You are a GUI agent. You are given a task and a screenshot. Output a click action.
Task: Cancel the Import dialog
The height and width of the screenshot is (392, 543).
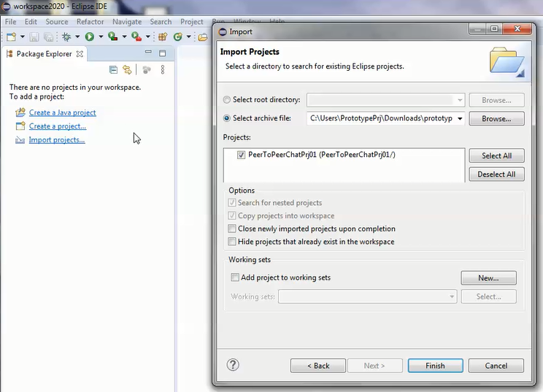(x=496, y=366)
